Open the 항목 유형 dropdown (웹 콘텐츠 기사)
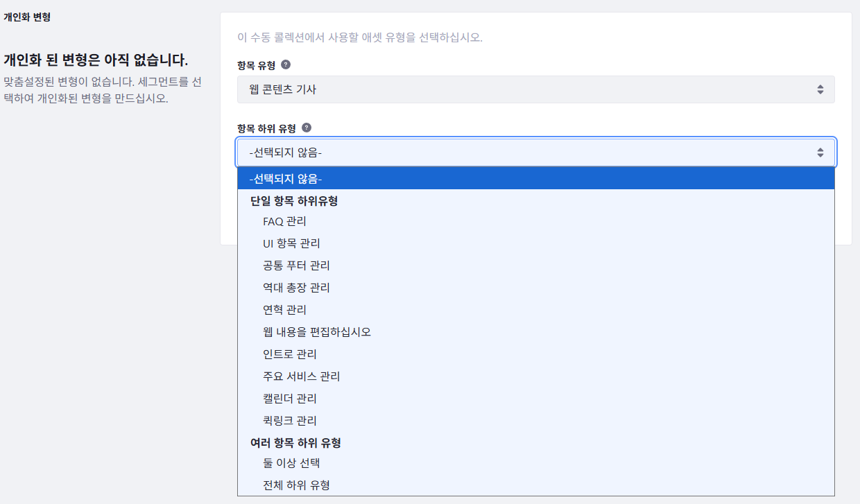 [535, 89]
